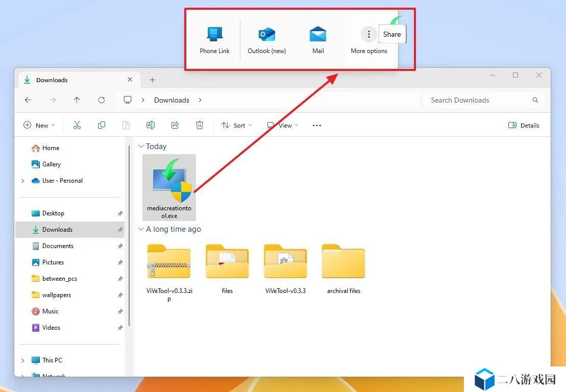Select Downloads in the navigation pane

(70, 230)
